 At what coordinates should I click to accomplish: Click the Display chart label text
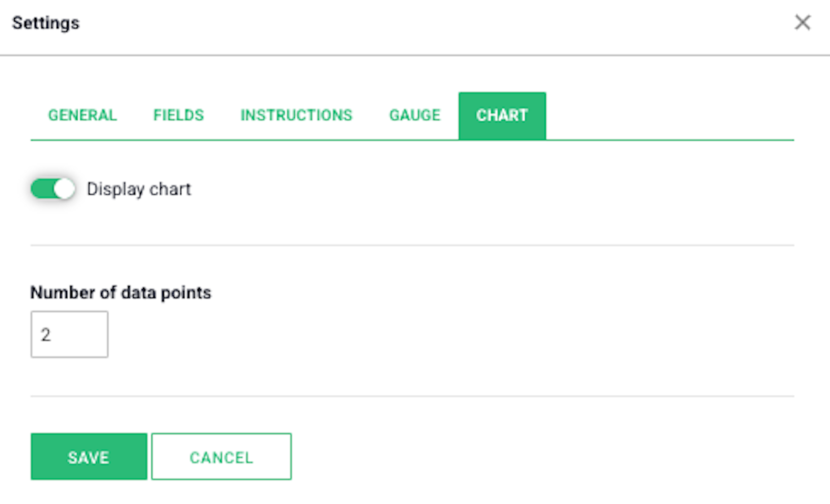pyautogui.click(x=139, y=189)
